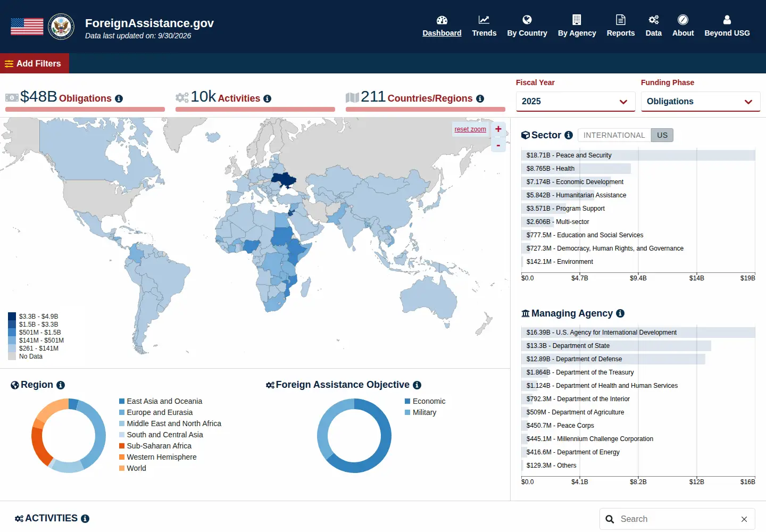This screenshot has width=766, height=532.
Task: Open the By Country nav label
Action: click(x=527, y=33)
